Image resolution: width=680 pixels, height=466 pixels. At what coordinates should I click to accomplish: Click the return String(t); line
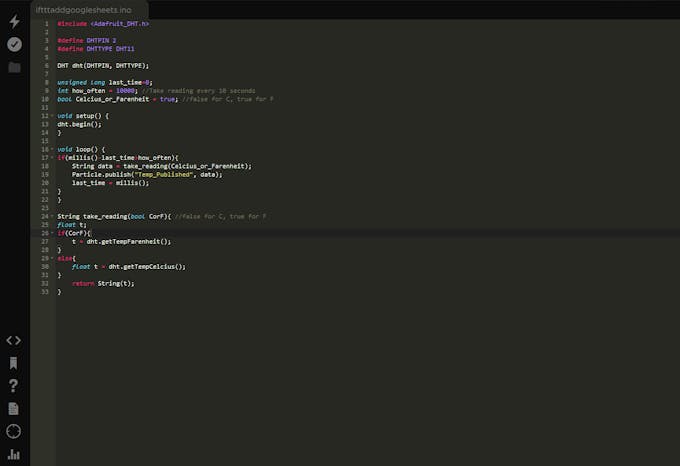click(x=103, y=284)
